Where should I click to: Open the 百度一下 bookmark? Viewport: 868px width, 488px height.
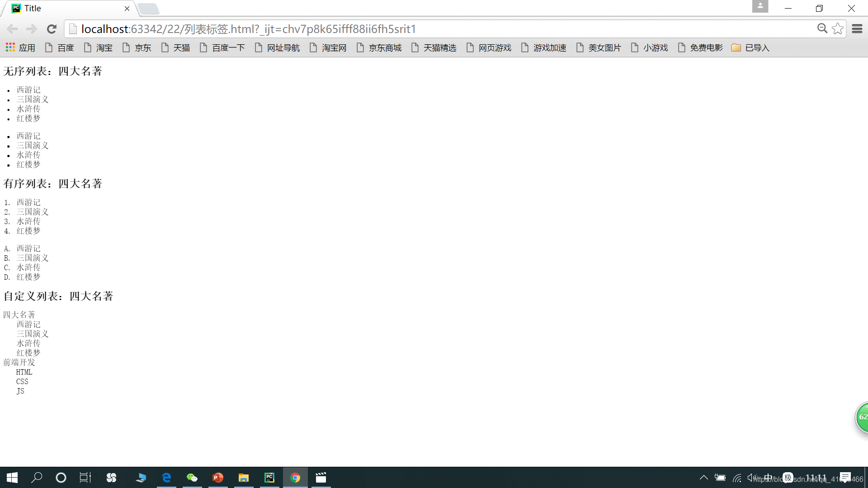pos(222,48)
